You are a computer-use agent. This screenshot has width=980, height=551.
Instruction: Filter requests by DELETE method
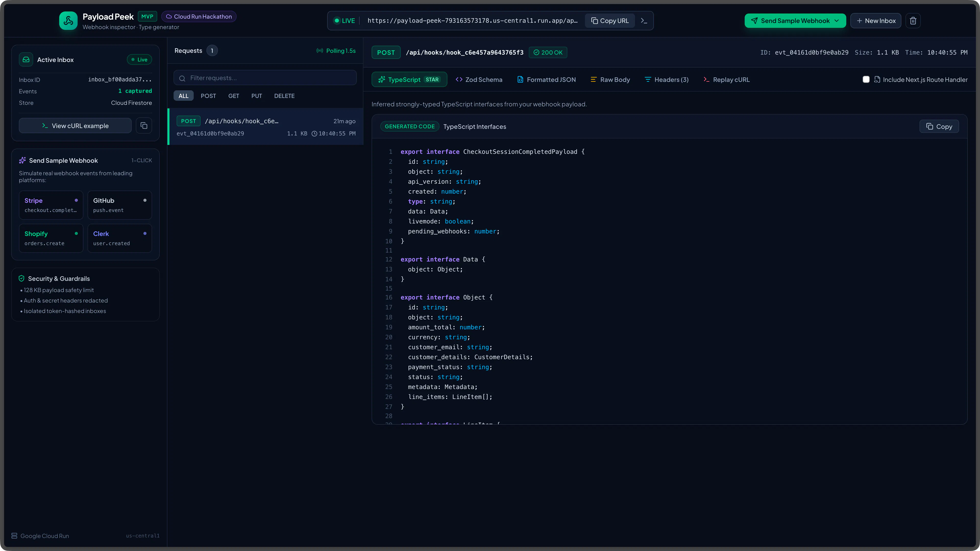pyautogui.click(x=284, y=96)
